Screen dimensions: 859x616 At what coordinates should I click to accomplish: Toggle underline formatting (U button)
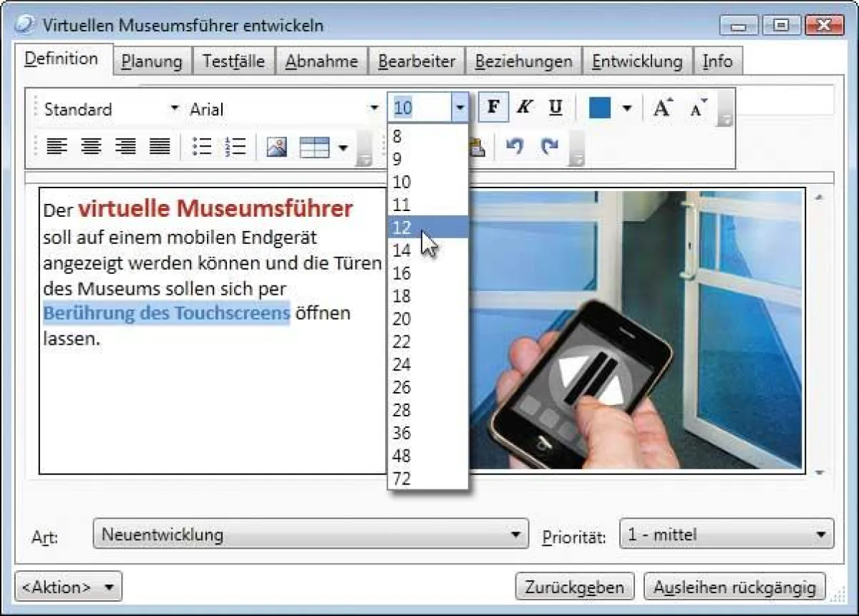tap(555, 108)
